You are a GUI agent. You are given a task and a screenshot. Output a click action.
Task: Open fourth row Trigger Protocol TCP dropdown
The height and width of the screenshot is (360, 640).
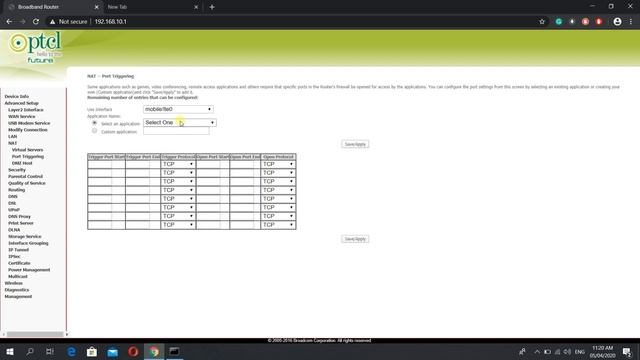(x=178, y=190)
